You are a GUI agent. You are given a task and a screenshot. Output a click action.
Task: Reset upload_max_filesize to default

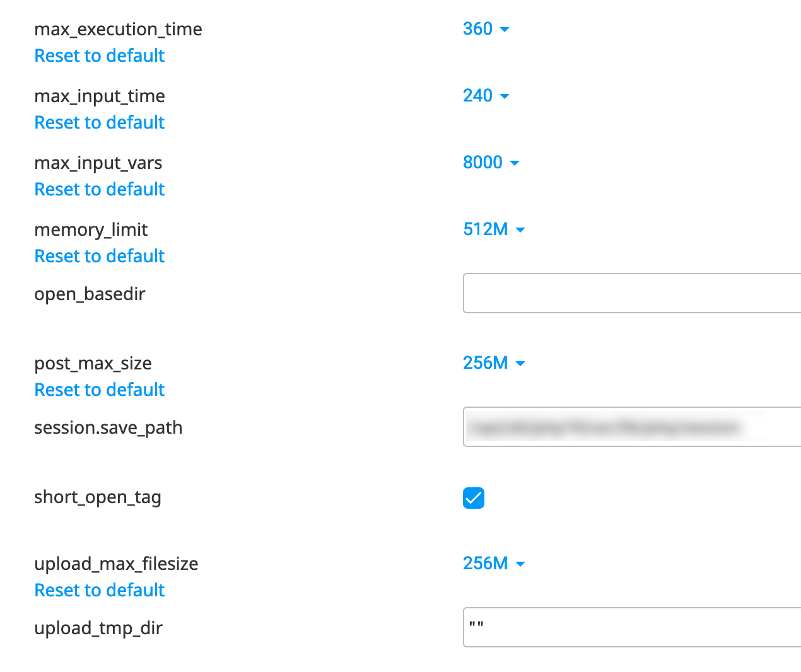pyautogui.click(x=100, y=590)
